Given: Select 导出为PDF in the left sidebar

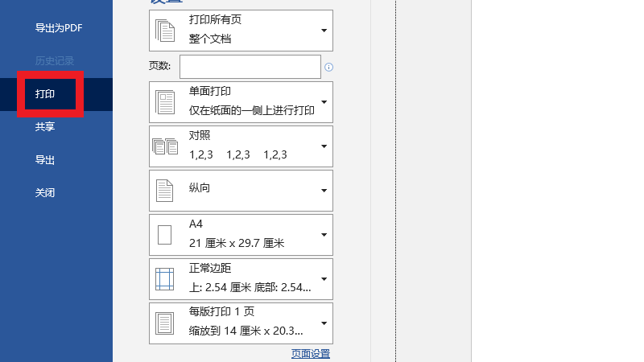Looking at the screenshot, I should [x=59, y=28].
